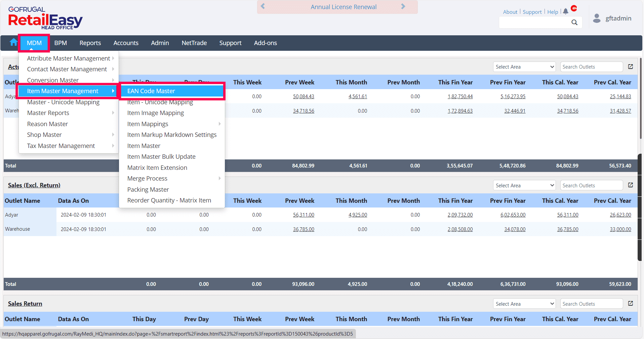
Task: Open the 33,000.00 value link
Action: tap(620, 229)
